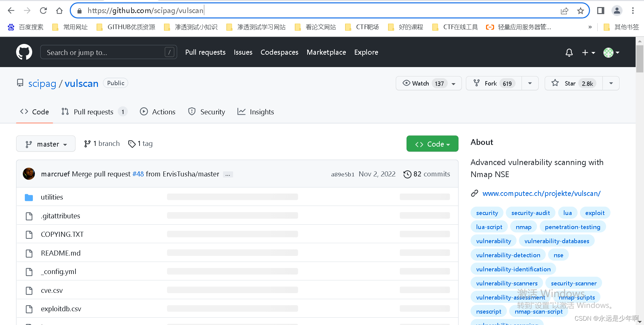The image size is (644, 325).
Task: Open commit a89e5b1
Action: (342, 174)
